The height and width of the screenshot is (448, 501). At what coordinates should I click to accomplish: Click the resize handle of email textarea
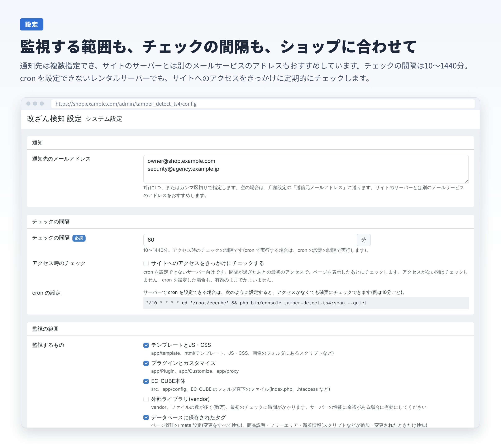click(x=467, y=181)
